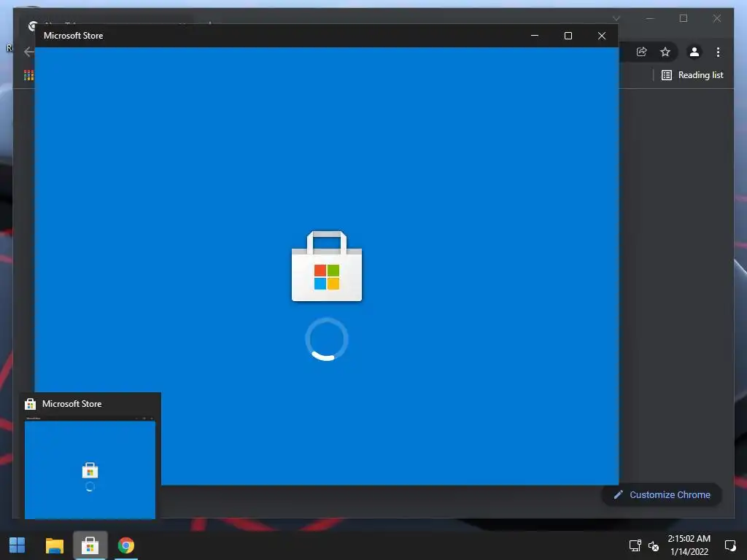Maximize the Chrome window behind the Store
Screen dimensions: 747x560
point(684,18)
